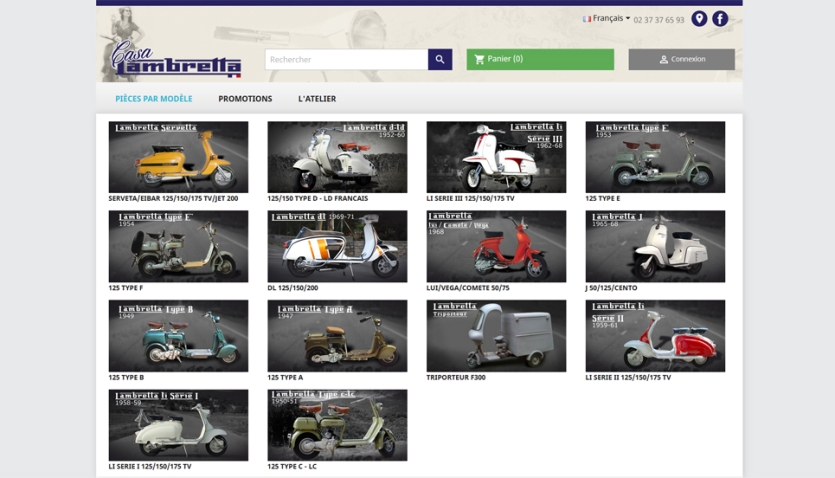Open the Français language dropdown
The width and height of the screenshot is (835, 478).
pyautogui.click(x=607, y=18)
